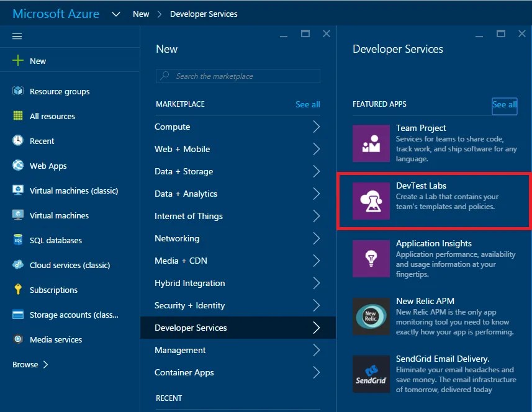Open Application Insights title
The image size is (532, 412).
point(433,243)
